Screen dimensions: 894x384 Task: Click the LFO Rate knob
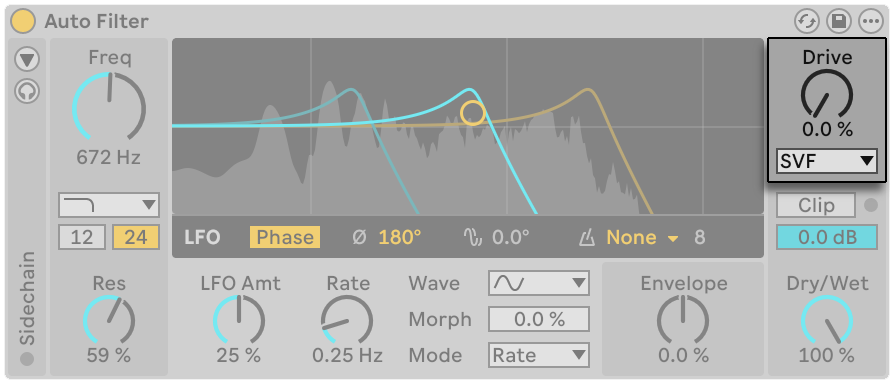click(x=347, y=321)
